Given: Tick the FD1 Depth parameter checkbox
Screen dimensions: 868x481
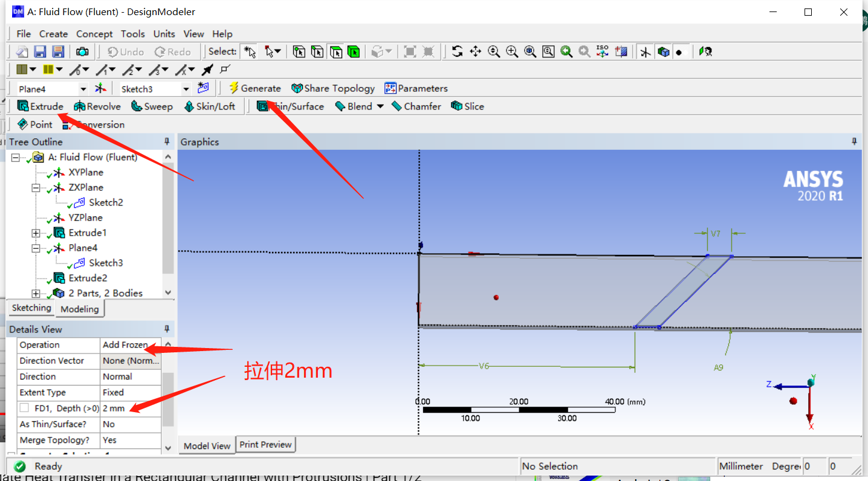Looking at the screenshot, I should pos(24,408).
